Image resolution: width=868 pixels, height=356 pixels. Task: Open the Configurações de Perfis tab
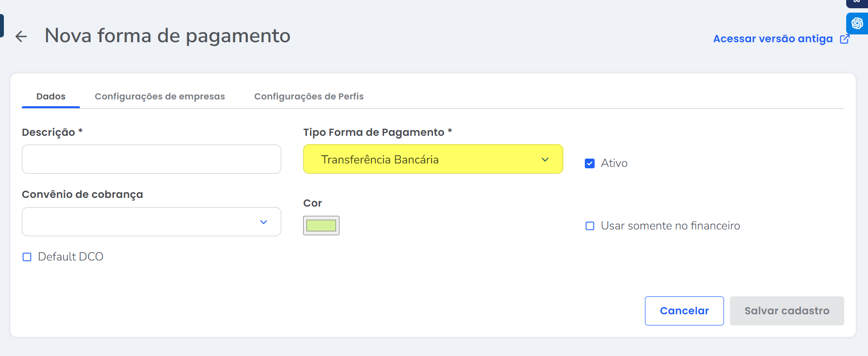308,97
